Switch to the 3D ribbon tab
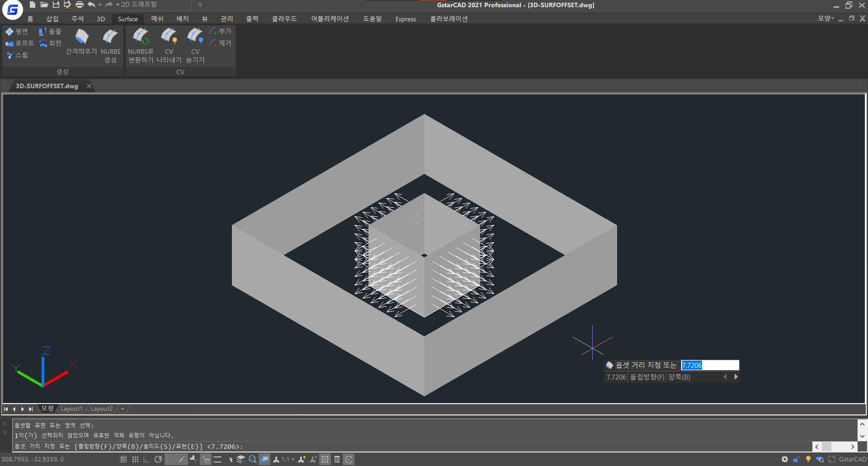This screenshot has height=466, width=868. pos(100,19)
